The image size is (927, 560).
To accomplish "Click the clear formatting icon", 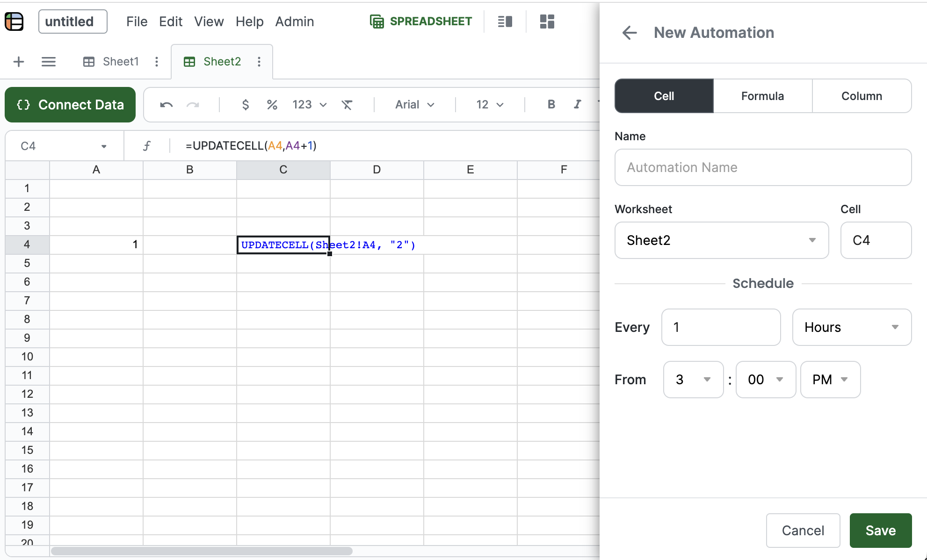I will 347,105.
